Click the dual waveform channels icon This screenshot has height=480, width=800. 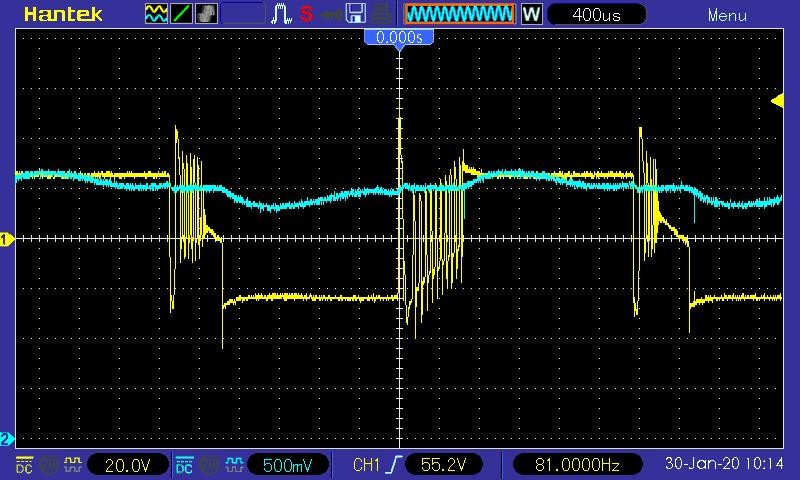[x=156, y=14]
